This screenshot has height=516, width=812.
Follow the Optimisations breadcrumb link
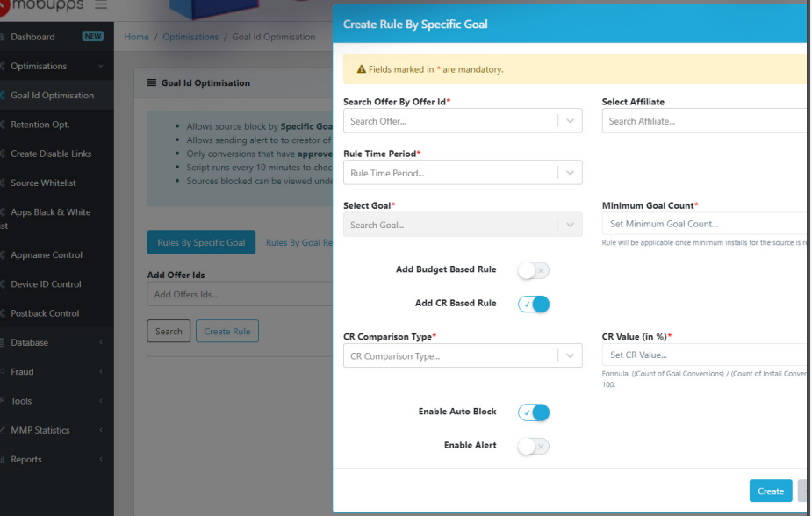pyautogui.click(x=190, y=37)
